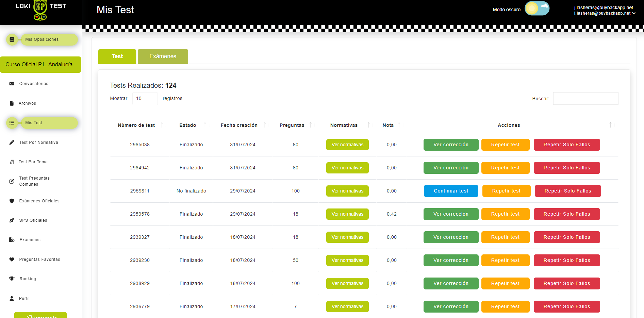Click the Mis Test list icon

tap(12, 122)
